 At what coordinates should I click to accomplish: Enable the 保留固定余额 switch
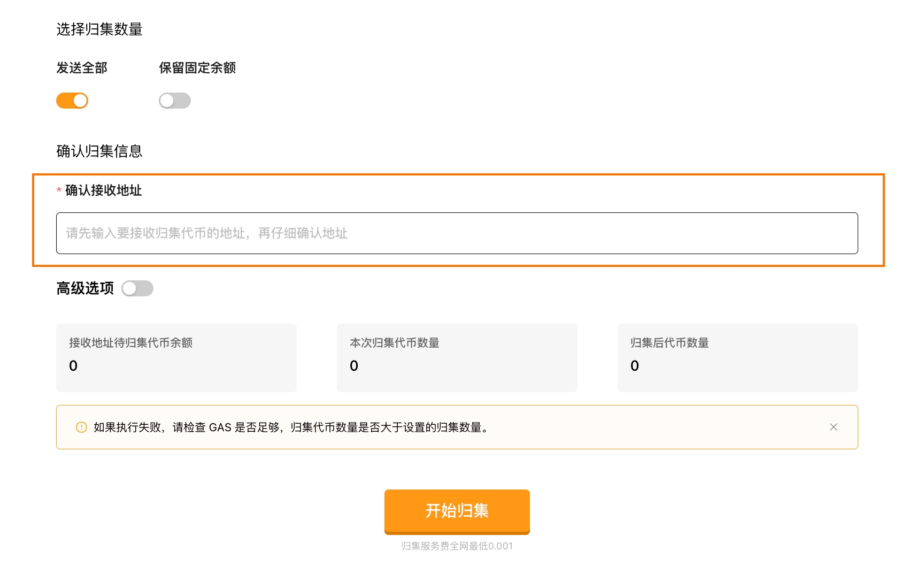175,101
